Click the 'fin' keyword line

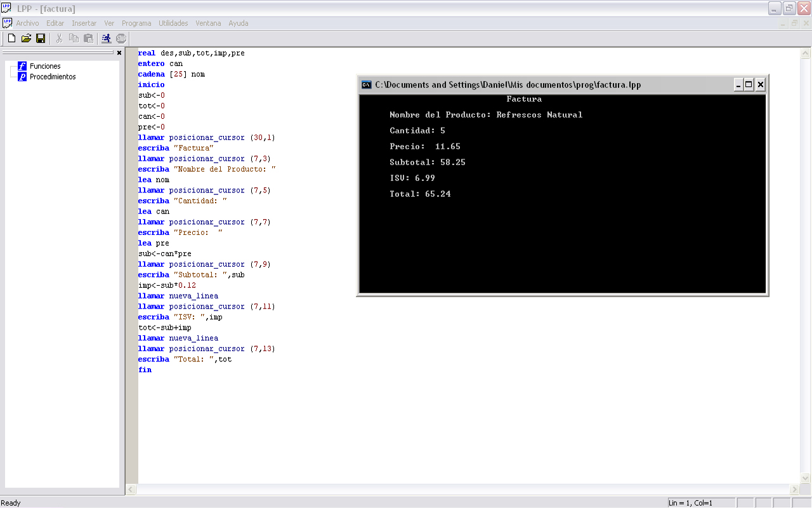pos(145,370)
